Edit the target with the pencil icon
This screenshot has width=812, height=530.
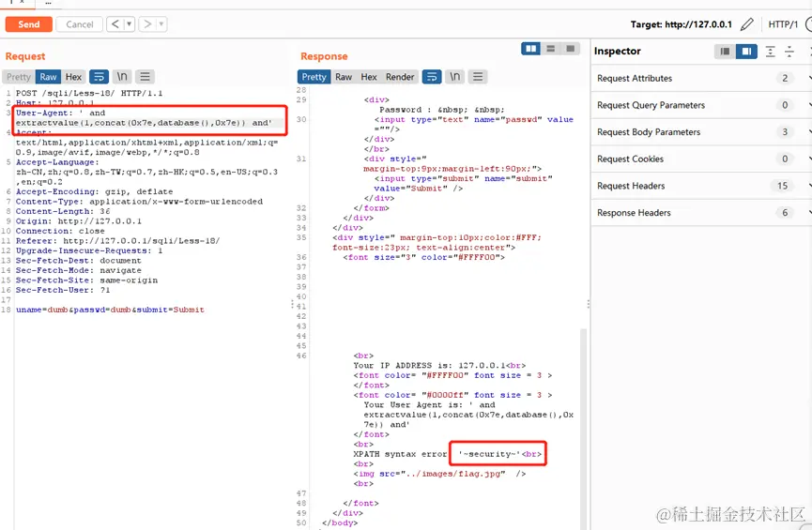coord(746,24)
